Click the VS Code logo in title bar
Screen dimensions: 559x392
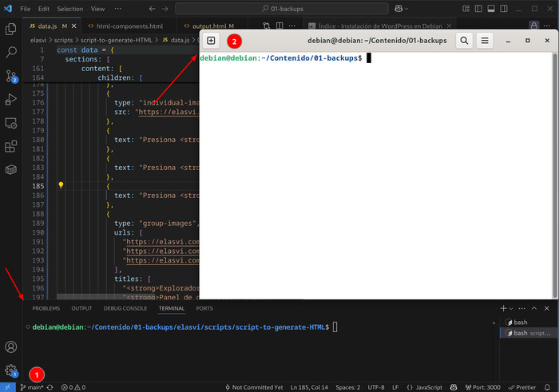8,9
